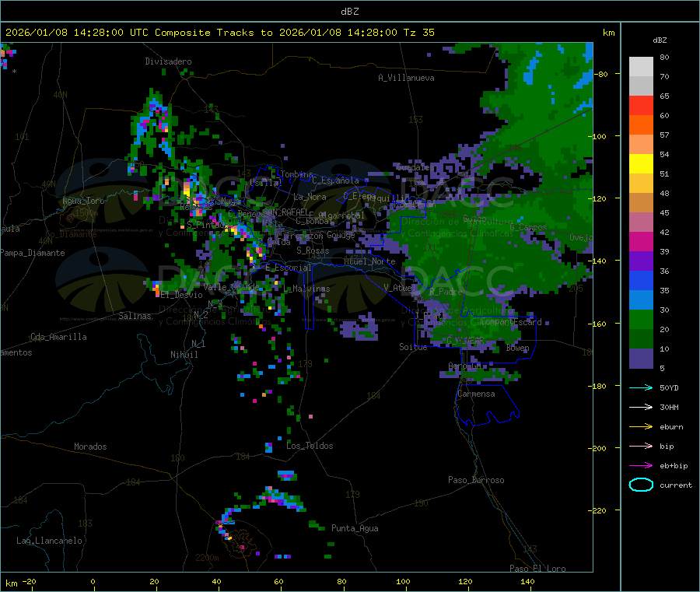
Task: Click the white 30HM track arrow
Action: 641,407
